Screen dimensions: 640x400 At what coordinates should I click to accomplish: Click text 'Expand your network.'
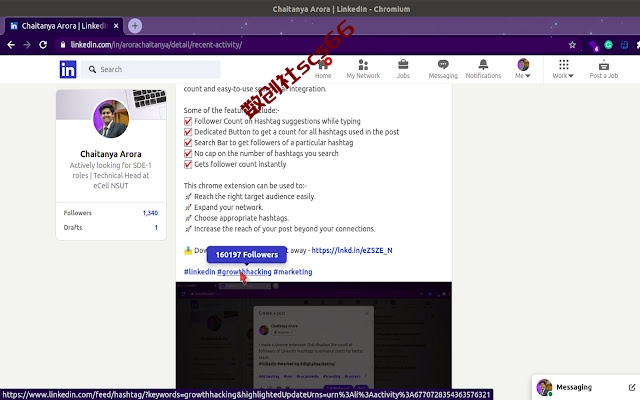229,207
